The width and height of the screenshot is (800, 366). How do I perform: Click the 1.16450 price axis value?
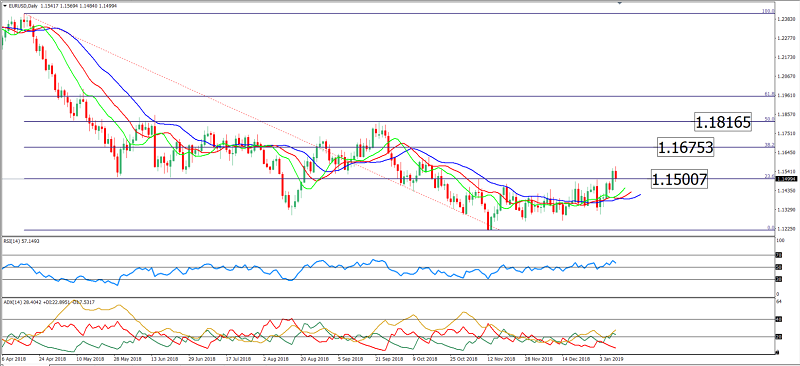tap(785, 153)
